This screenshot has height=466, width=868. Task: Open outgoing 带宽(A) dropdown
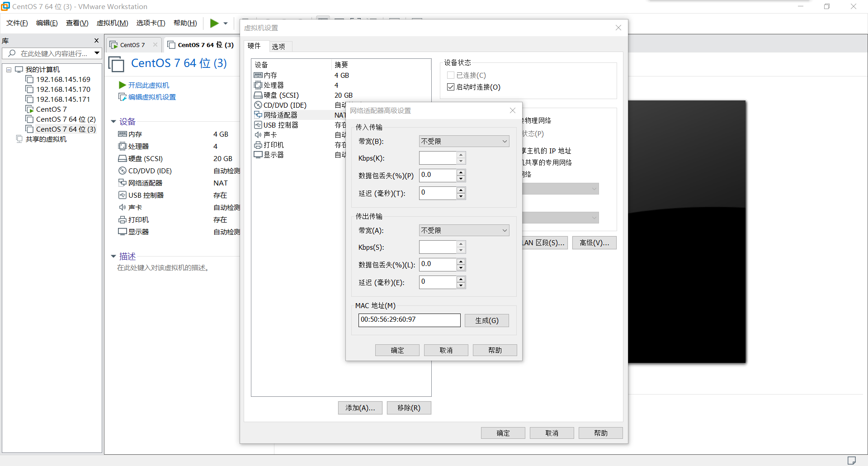click(x=464, y=231)
